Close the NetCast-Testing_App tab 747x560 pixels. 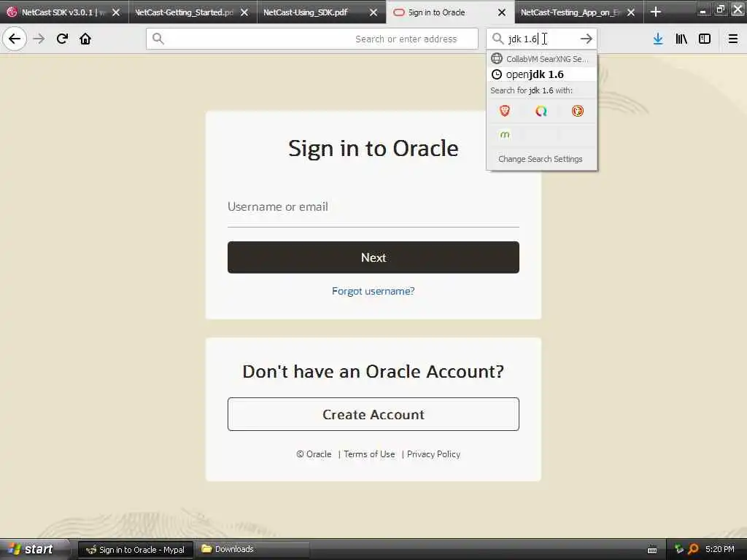631,12
